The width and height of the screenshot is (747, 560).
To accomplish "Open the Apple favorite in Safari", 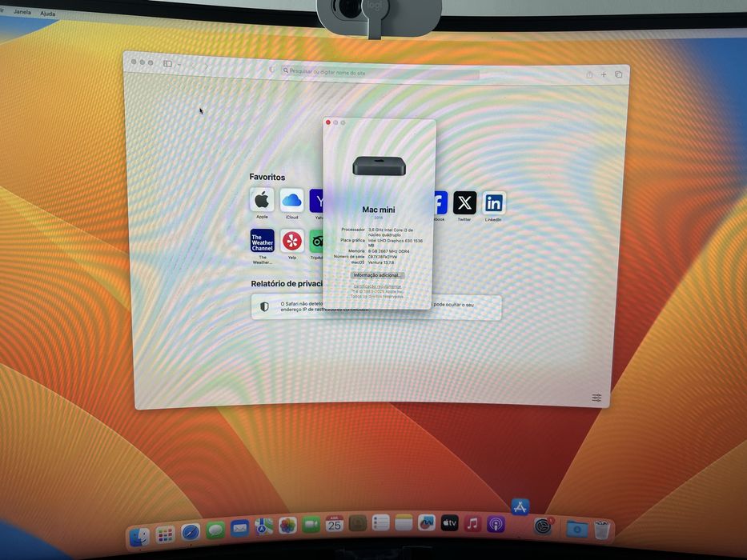I will coord(262,200).
